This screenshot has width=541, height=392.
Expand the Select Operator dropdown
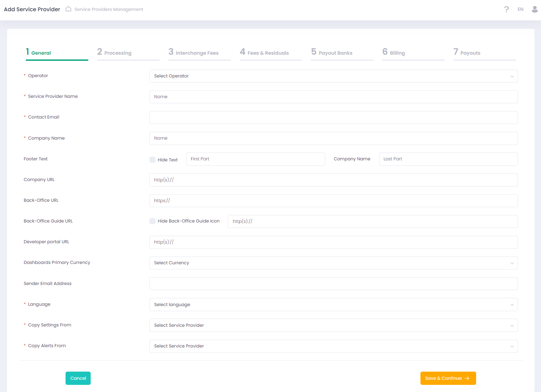tap(333, 76)
